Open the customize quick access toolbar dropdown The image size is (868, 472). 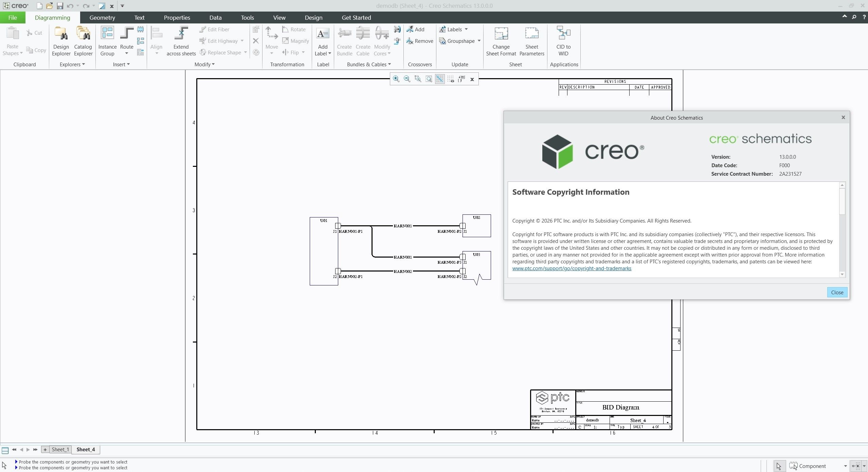122,6
